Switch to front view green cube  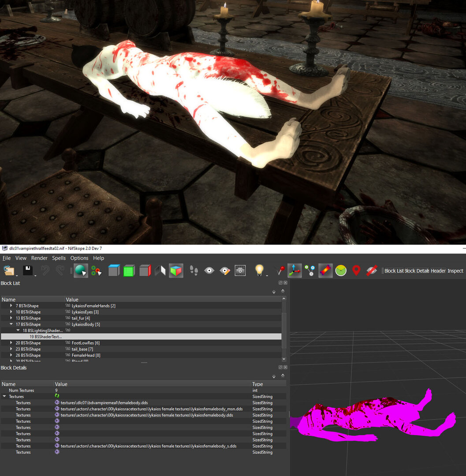click(x=129, y=271)
